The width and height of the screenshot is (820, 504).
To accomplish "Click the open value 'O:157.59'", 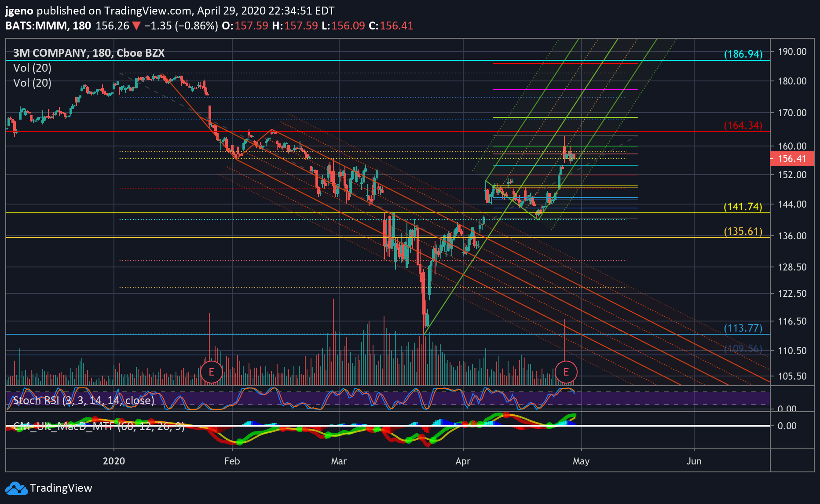I will (245, 26).
